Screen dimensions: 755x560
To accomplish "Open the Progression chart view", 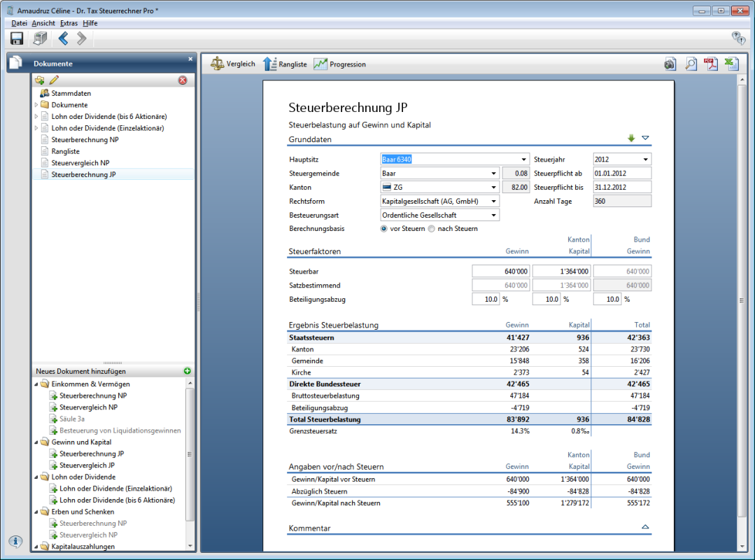I will 340,64.
